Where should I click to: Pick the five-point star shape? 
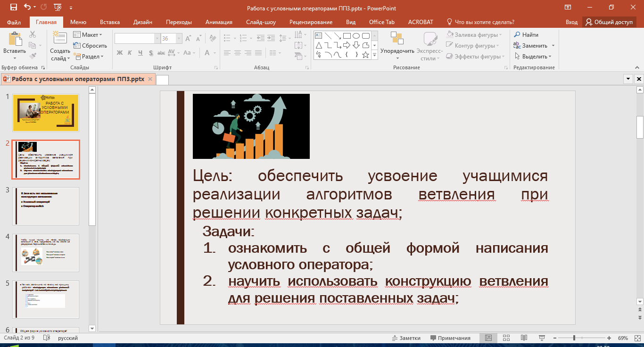coord(365,55)
